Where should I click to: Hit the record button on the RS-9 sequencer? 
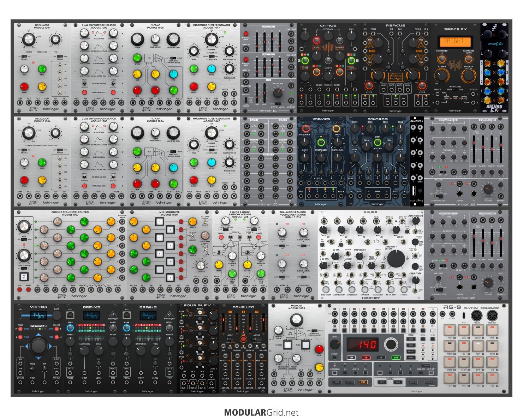pos(366,358)
